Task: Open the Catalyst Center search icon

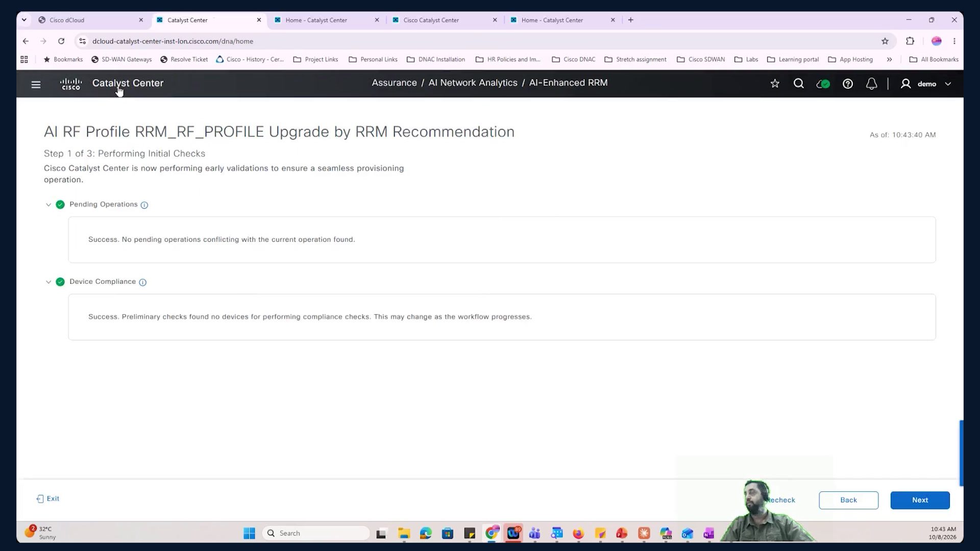Action: [799, 84]
